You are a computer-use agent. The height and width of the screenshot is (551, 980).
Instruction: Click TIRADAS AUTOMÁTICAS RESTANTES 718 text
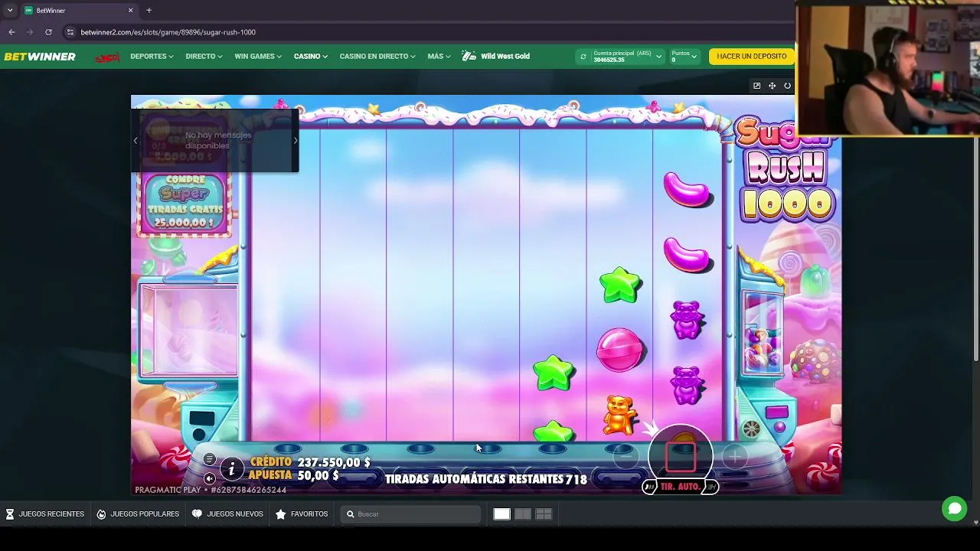click(486, 479)
